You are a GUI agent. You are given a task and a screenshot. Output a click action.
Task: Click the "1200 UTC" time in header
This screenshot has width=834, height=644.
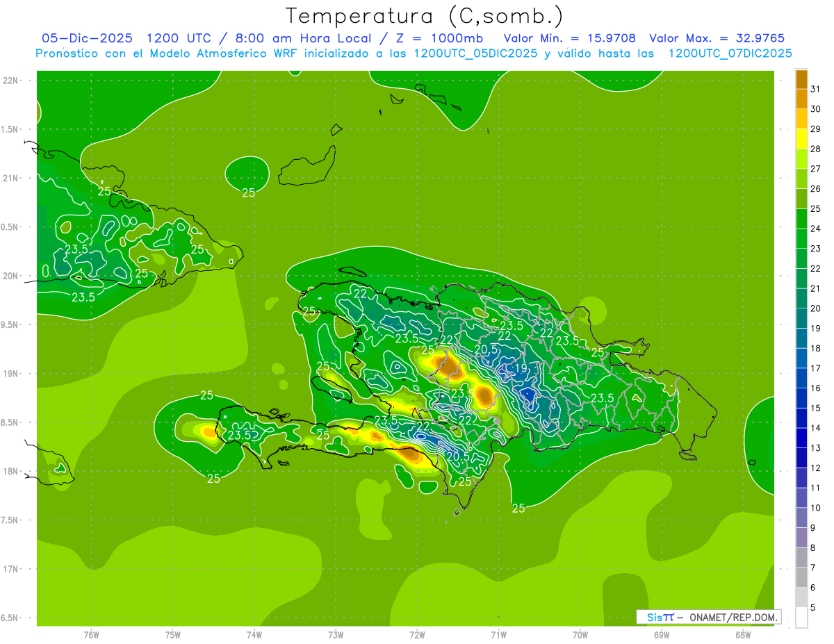[x=180, y=38]
